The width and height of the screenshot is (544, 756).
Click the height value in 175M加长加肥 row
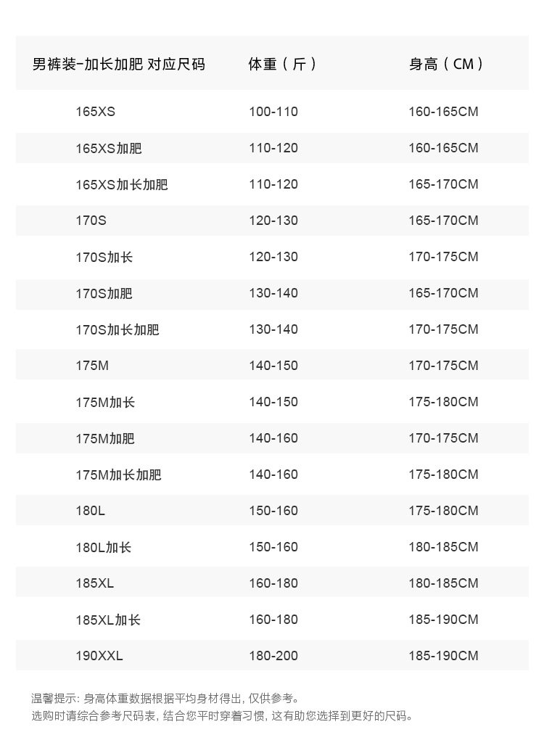point(443,474)
